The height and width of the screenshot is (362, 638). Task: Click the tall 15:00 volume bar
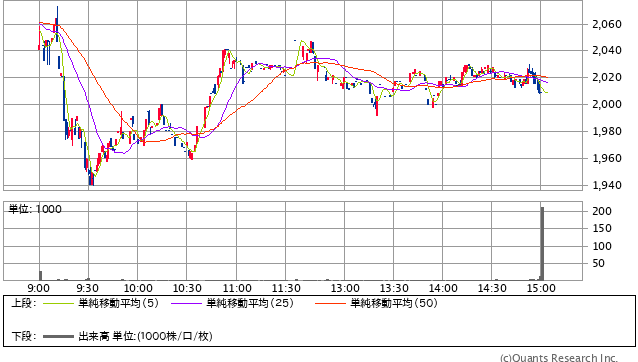click(x=542, y=244)
